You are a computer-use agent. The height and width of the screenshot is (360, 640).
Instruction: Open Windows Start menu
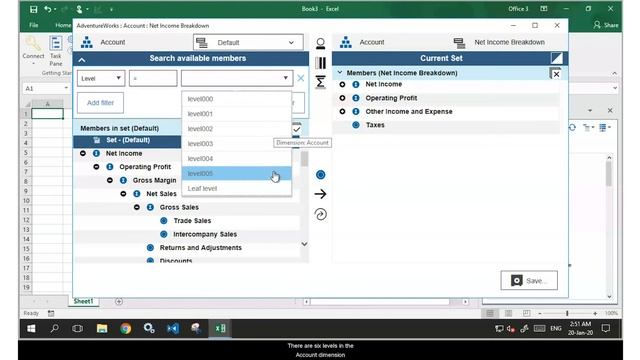tap(31, 329)
